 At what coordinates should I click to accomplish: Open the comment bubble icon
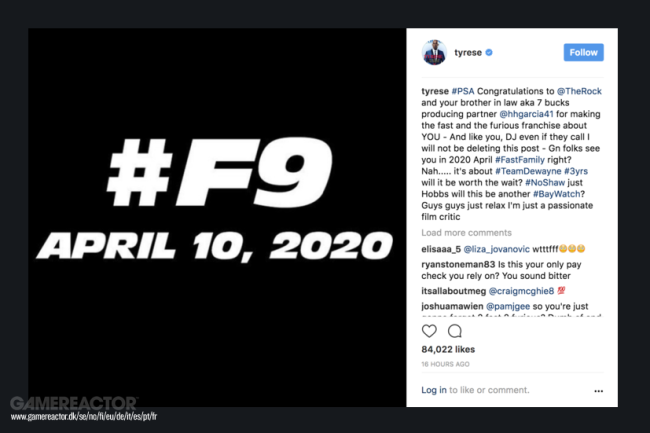click(x=455, y=331)
